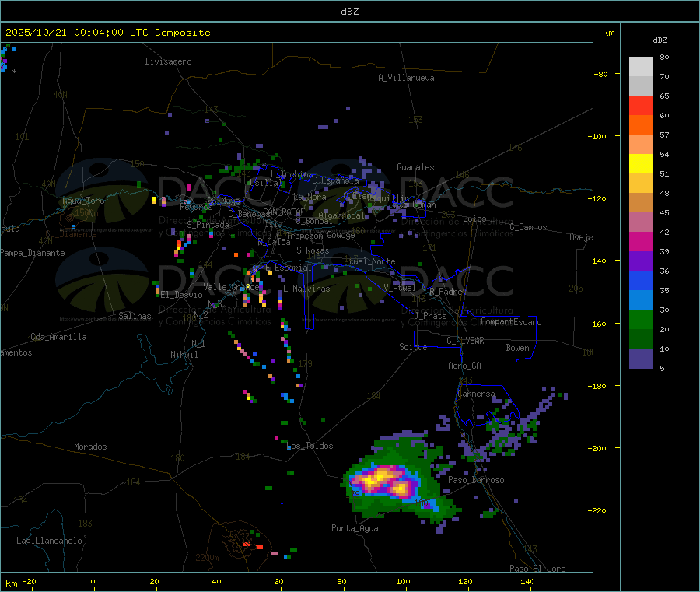Select the Punta_Agua location label

(x=355, y=528)
